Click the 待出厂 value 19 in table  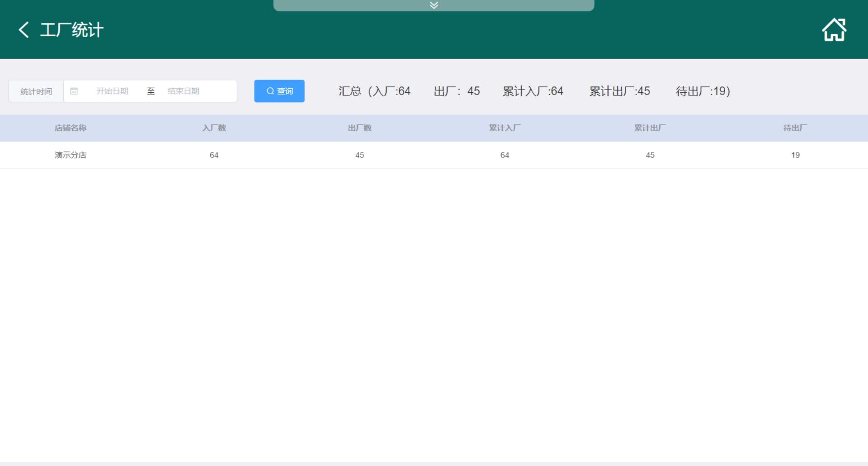pyautogui.click(x=795, y=155)
